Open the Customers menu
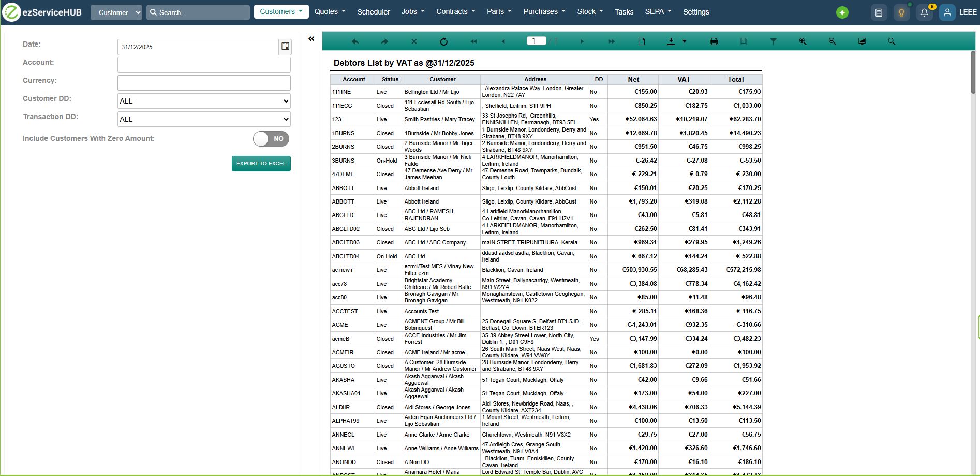This screenshot has width=980, height=476. tap(281, 11)
